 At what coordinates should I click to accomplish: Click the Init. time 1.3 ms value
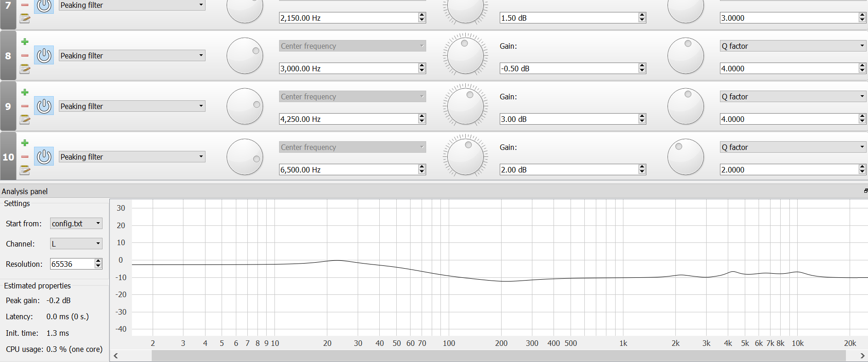(57, 333)
